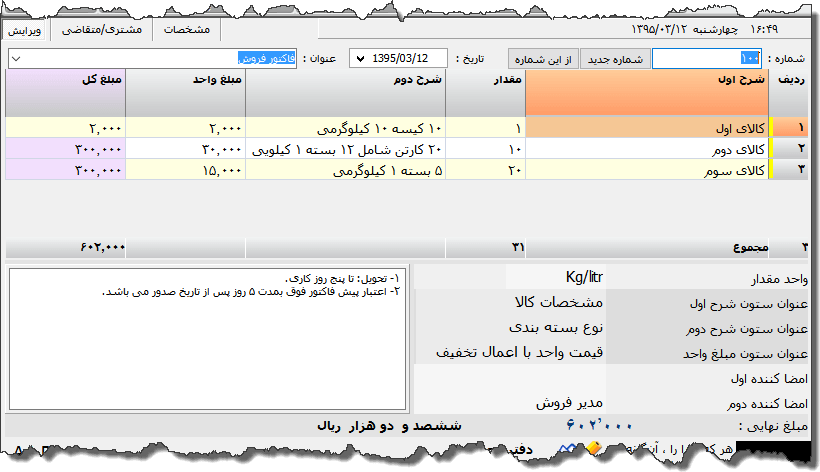
Task: Click the مقدار column header
Action: coord(485,80)
